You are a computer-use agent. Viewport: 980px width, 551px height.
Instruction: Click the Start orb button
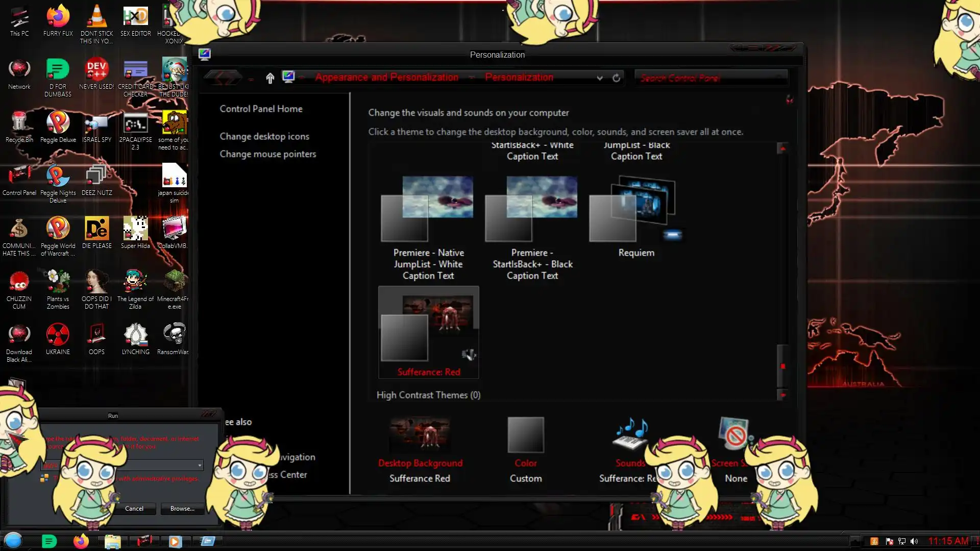click(13, 540)
